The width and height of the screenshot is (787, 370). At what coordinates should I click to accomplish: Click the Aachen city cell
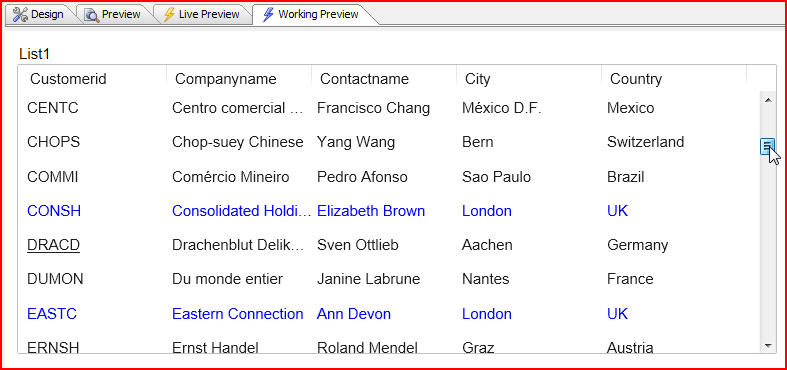pos(487,245)
